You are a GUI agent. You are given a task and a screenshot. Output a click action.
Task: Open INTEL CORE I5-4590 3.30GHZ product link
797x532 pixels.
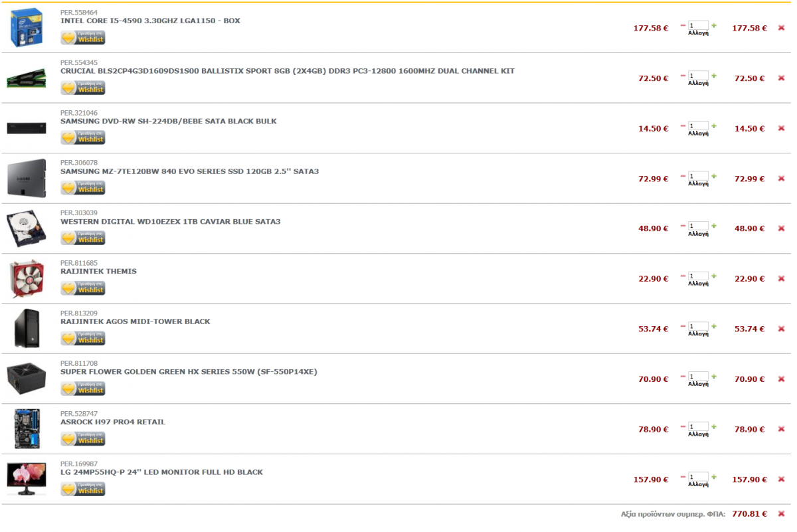pyautogui.click(x=150, y=21)
